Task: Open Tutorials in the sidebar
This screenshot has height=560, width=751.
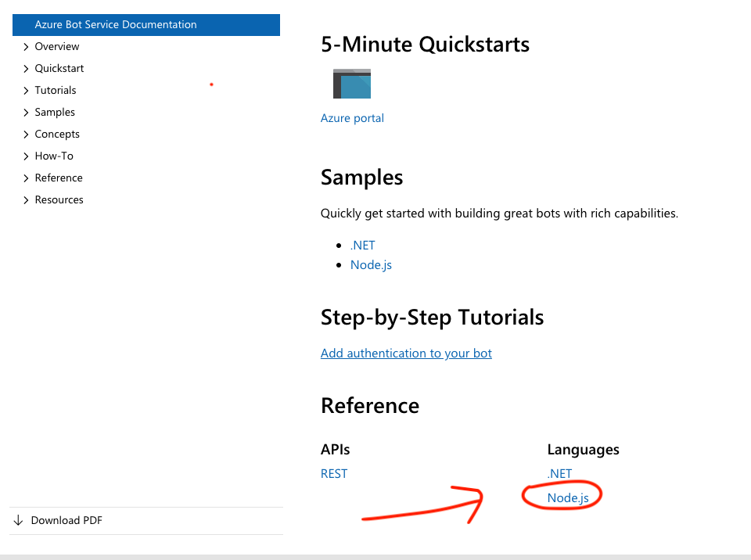Action: point(56,90)
